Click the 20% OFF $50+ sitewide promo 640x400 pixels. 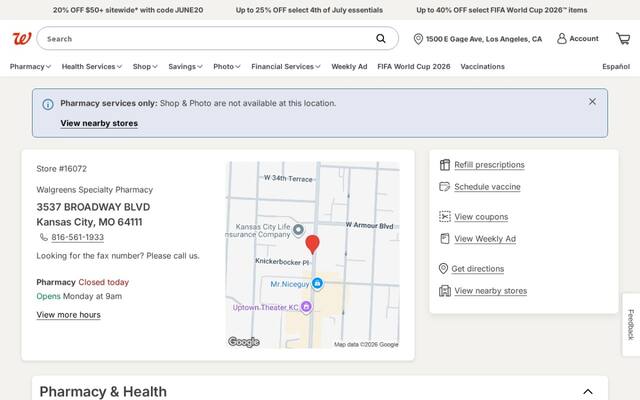tap(128, 10)
